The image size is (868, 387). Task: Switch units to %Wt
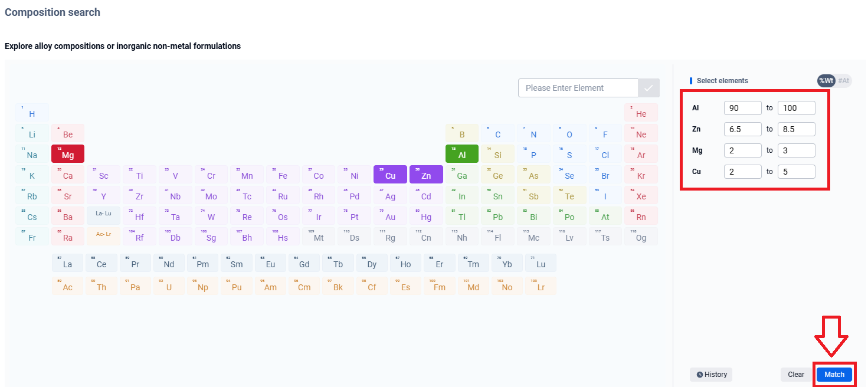coord(826,81)
